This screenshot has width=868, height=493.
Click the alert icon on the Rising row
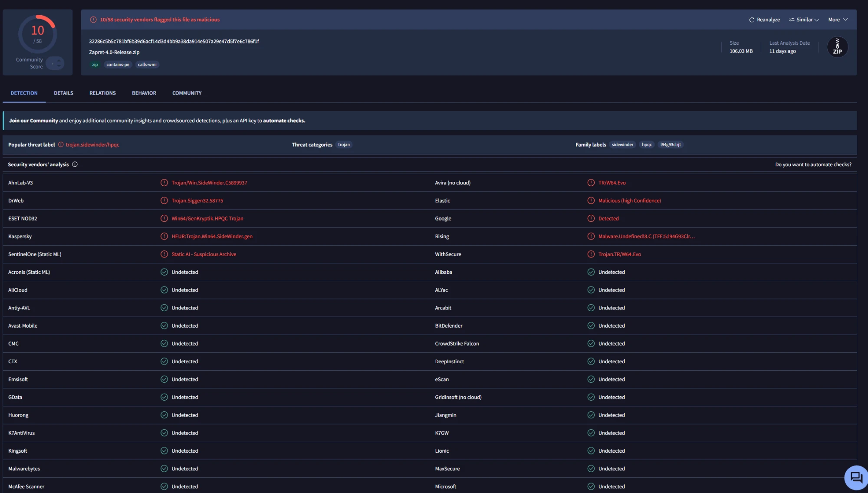[x=591, y=237]
